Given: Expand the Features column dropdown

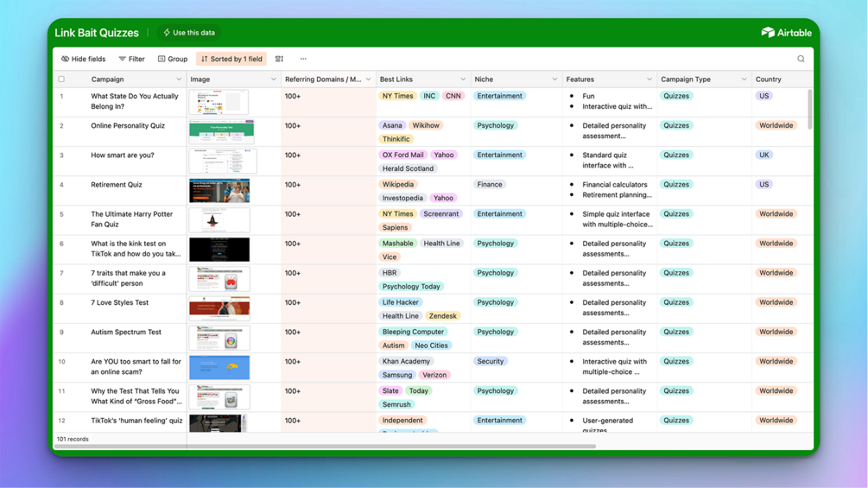Looking at the screenshot, I should [649, 79].
